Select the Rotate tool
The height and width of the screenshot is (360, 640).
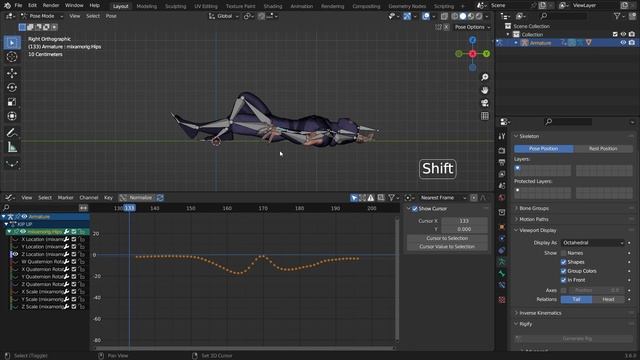[12, 87]
